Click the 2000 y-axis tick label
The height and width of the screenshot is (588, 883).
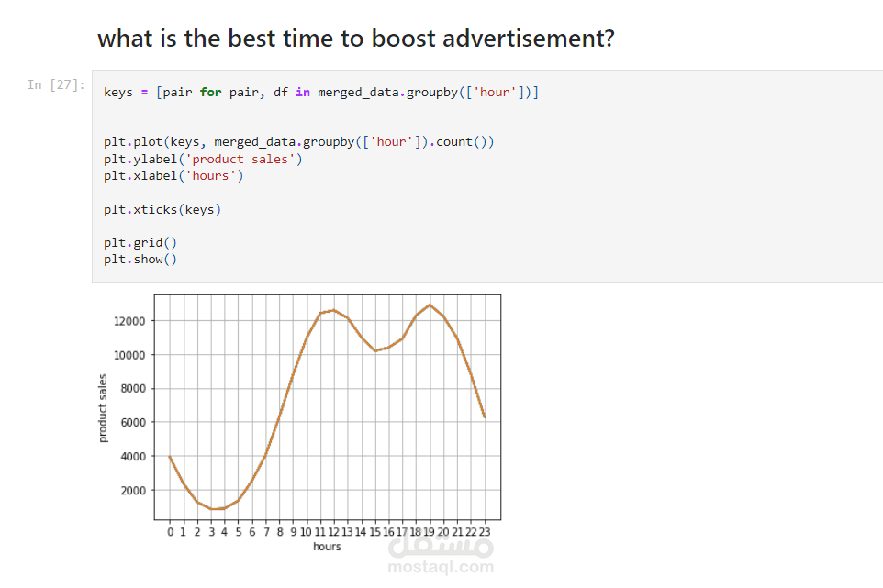click(132, 490)
